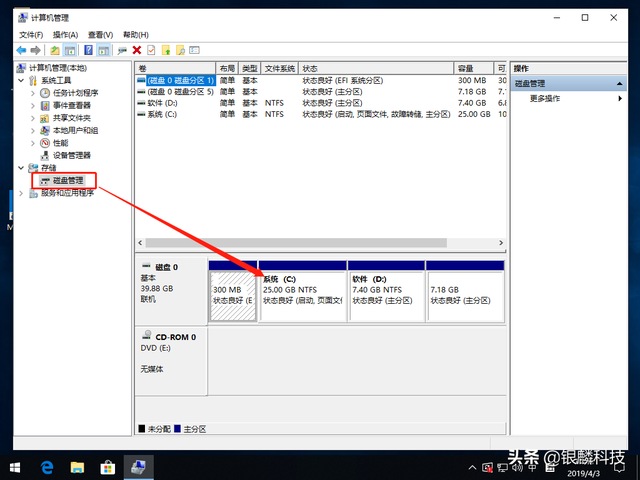Screen dimensions: 640x480
Task: Sort by the 类型 column header
Action: (x=249, y=68)
